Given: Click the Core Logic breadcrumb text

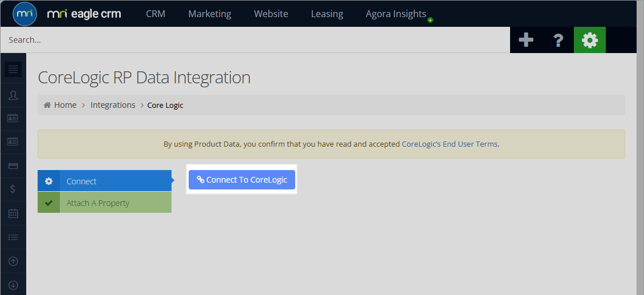Looking at the screenshot, I should (165, 106).
